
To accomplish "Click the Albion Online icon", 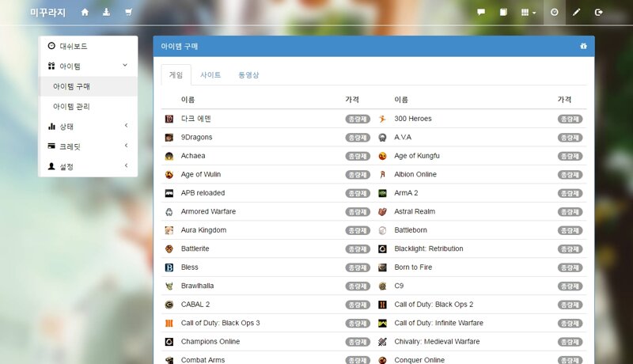I will 382,174.
